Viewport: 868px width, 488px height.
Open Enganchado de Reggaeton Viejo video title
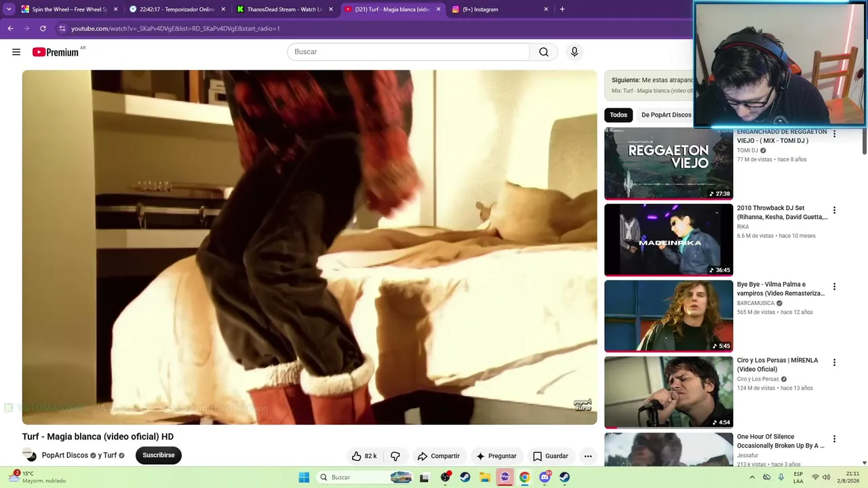click(782, 136)
